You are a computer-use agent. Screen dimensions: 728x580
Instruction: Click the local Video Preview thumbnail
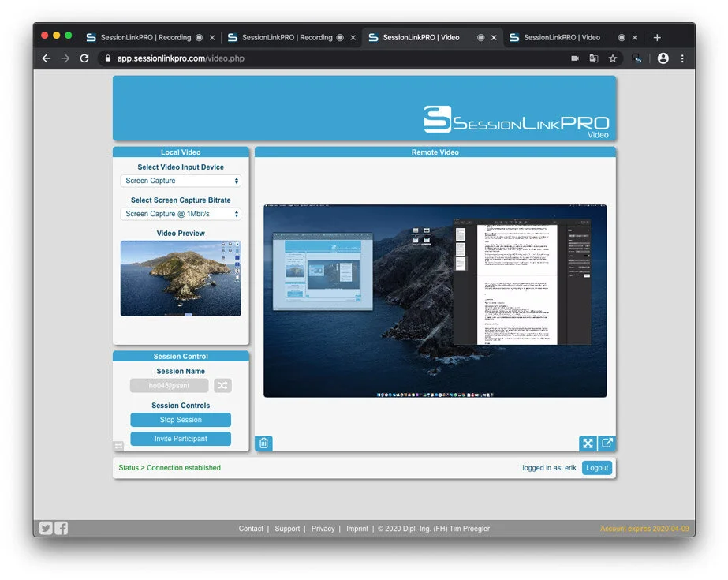(x=181, y=279)
